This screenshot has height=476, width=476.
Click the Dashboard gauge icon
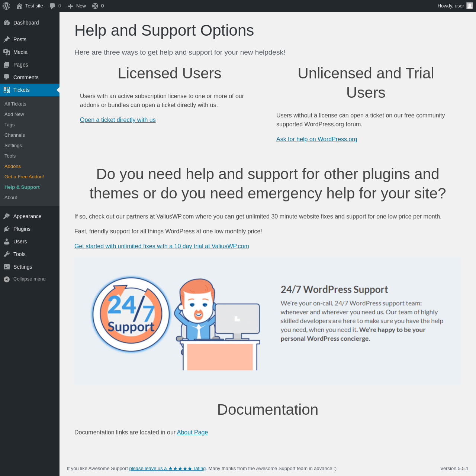click(7, 23)
